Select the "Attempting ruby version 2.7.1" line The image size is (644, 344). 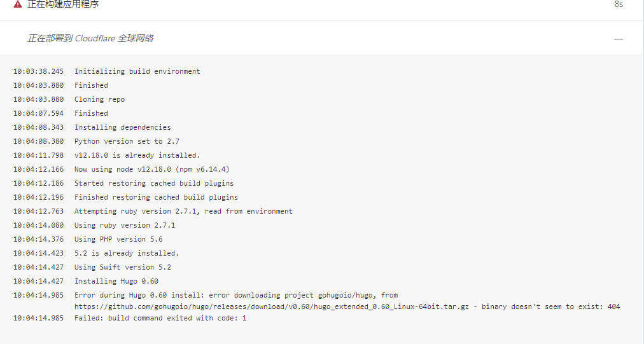point(183,211)
